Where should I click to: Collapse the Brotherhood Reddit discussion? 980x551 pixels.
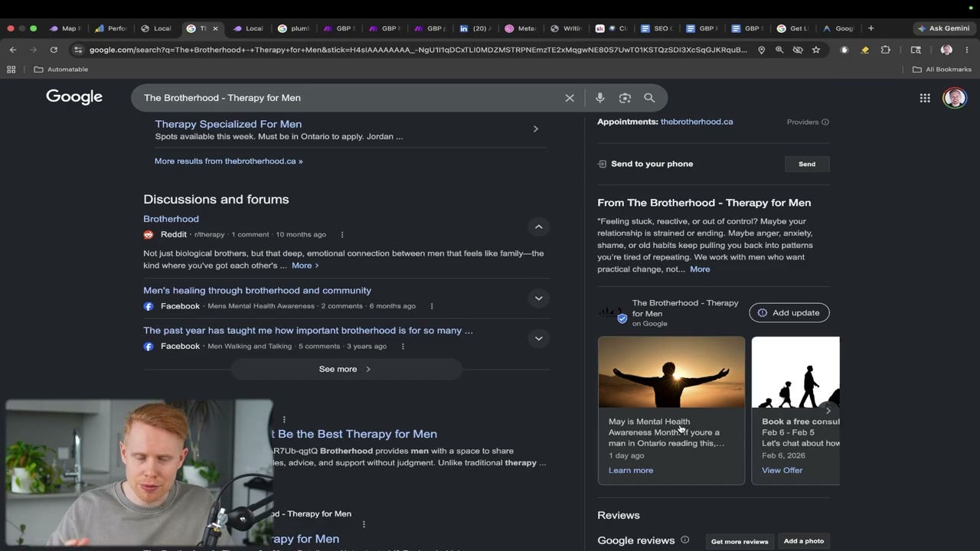point(539,227)
